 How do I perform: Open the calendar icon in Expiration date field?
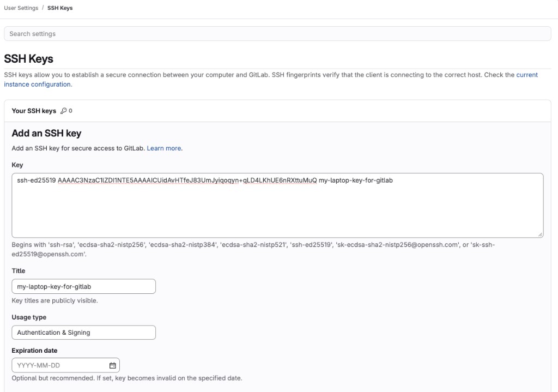(x=112, y=365)
